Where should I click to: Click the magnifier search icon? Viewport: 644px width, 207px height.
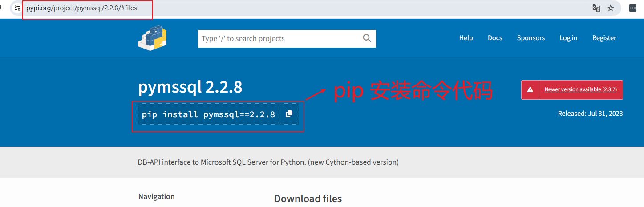pos(367,38)
